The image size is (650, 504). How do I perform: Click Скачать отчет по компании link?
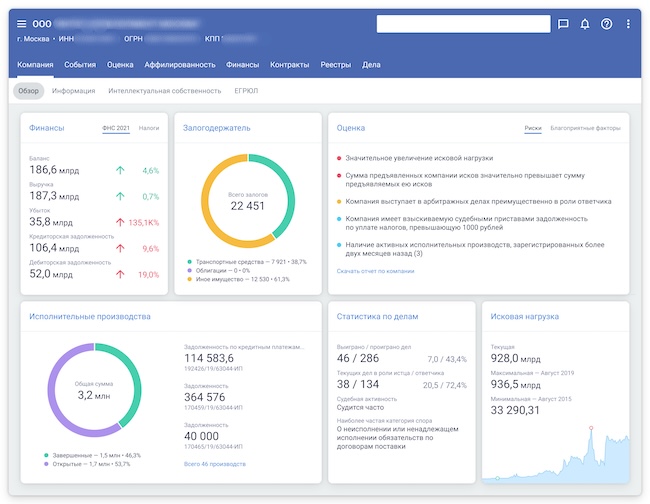coord(375,271)
